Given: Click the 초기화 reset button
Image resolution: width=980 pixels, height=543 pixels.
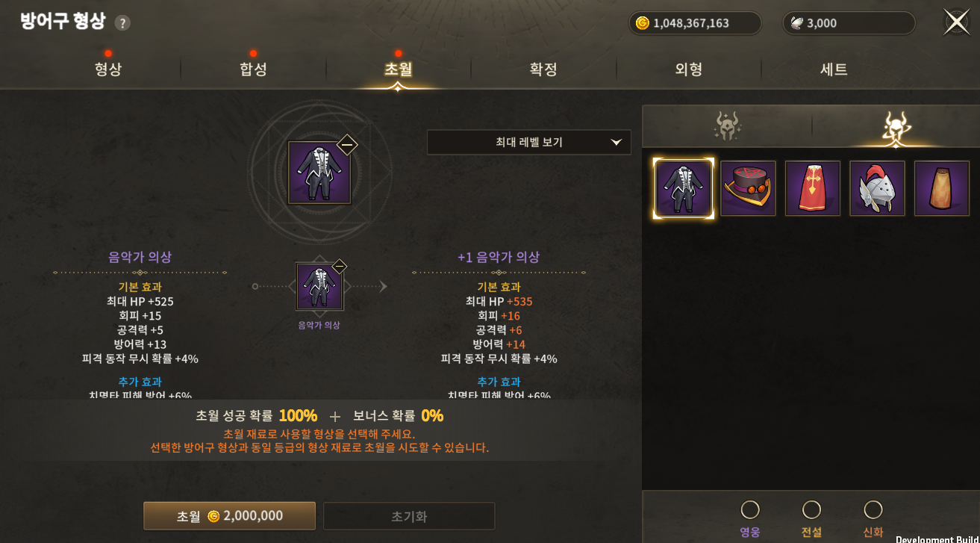Looking at the screenshot, I should (409, 516).
